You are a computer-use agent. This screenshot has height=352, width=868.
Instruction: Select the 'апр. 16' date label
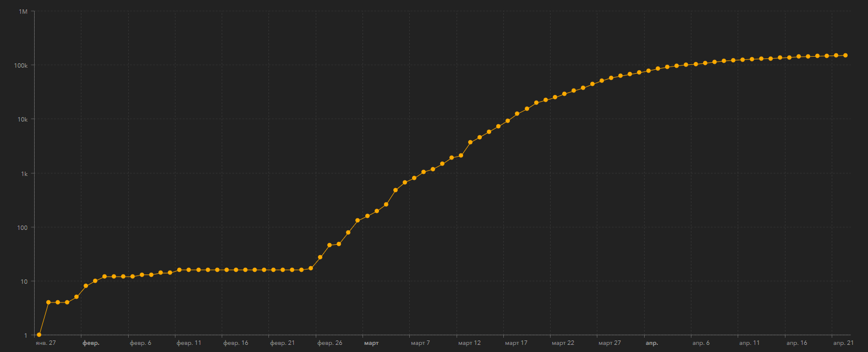click(796, 343)
